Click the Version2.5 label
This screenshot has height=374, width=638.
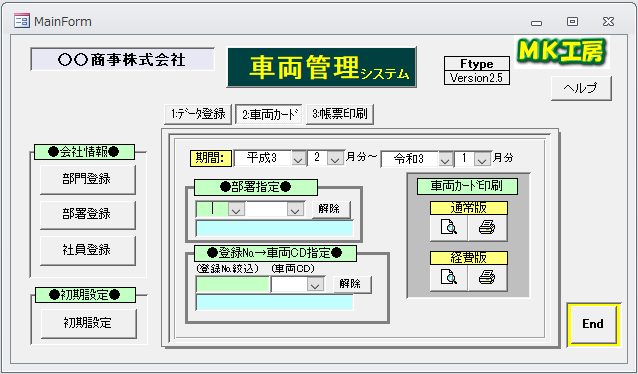click(x=477, y=78)
